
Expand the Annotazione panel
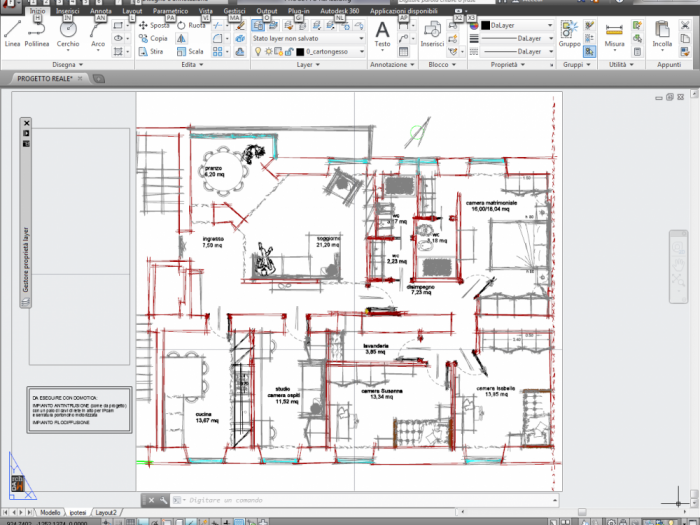(392, 65)
